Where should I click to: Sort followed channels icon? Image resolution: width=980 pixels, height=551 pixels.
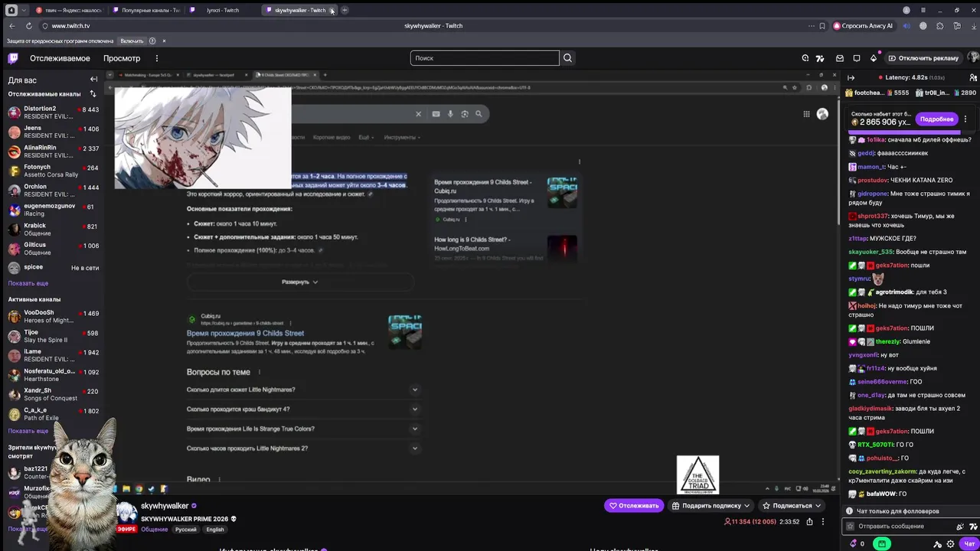click(93, 94)
